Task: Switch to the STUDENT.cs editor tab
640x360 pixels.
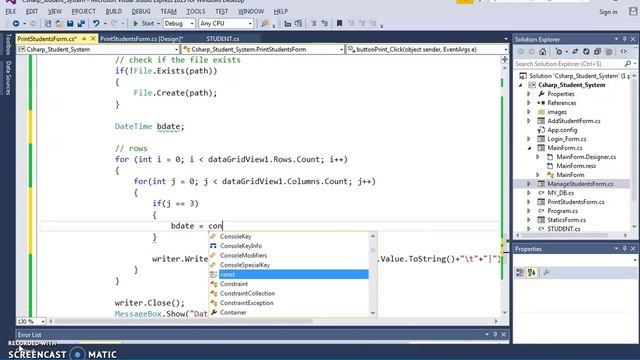Action: click(223, 39)
